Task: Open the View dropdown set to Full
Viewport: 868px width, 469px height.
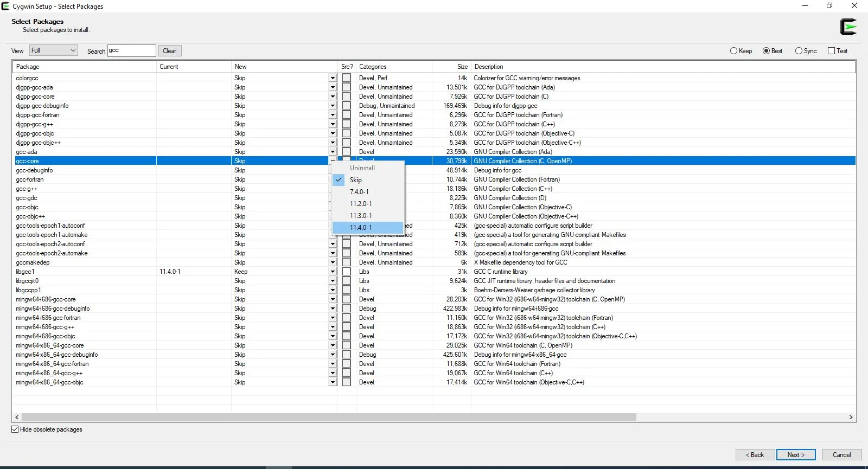Action: pyautogui.click(x=53, y=50)
